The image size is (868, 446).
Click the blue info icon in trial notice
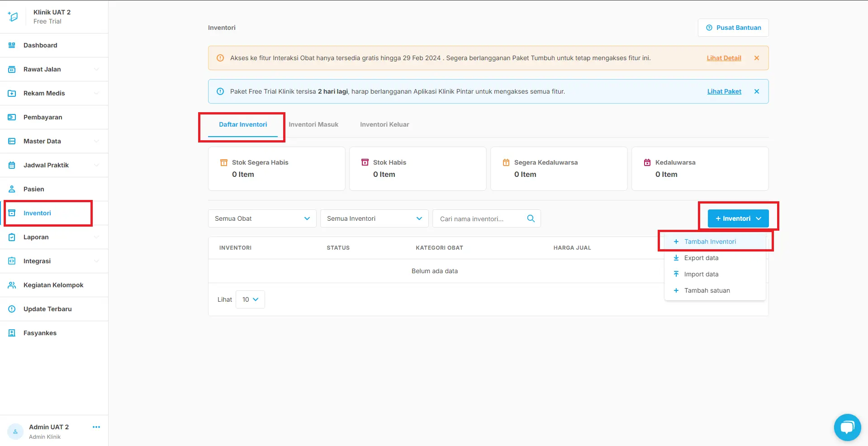220,91
